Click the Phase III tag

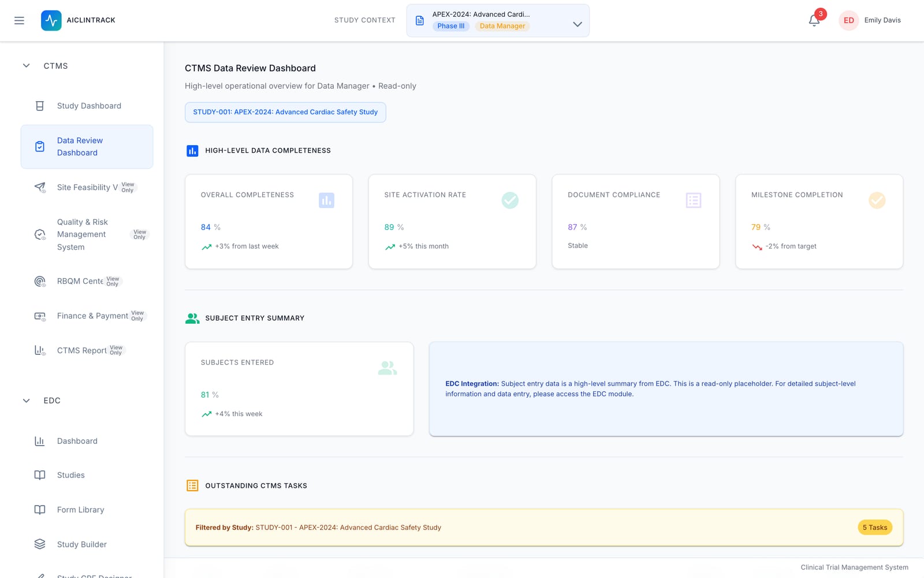[451, 26]
